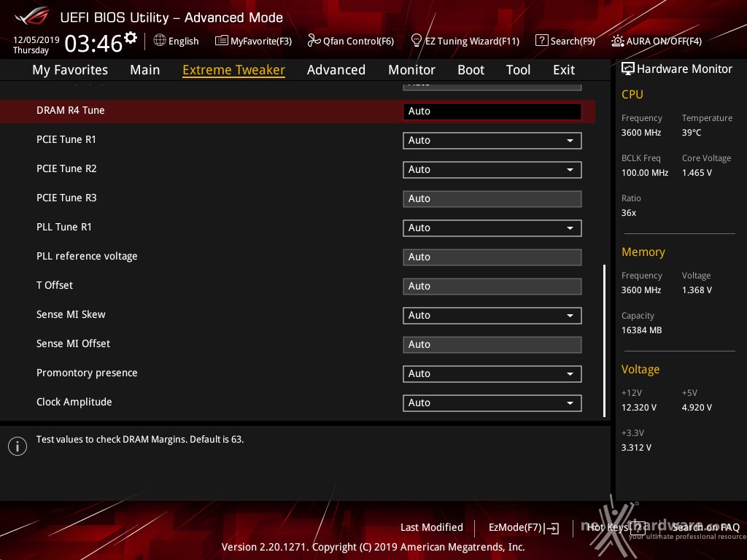
Task: Click the Qfan Control fan icon
Action: 314,41
